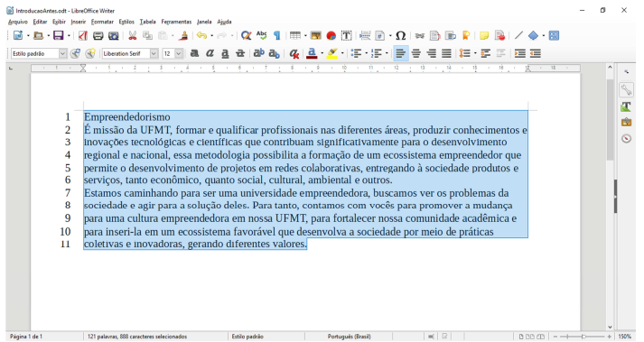Enable justified paragraph alignment
Image resolution: width=644 pixels, height=342 pixels.
[446, 53]
